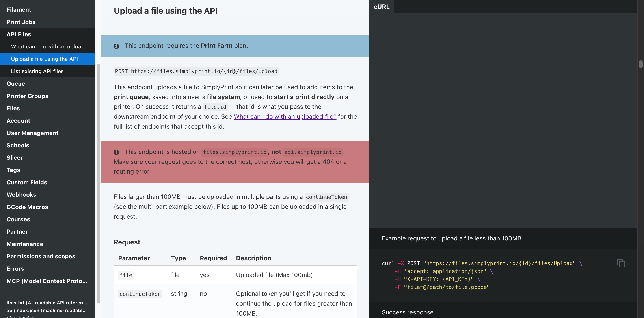Click the page vertical scrollbar thumb

pos(641,64)
